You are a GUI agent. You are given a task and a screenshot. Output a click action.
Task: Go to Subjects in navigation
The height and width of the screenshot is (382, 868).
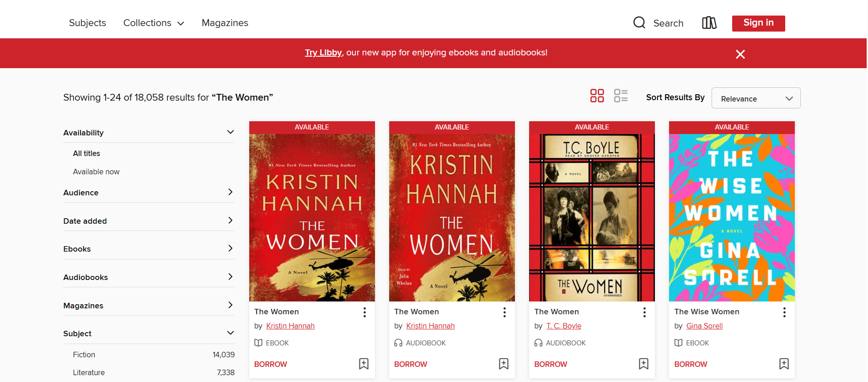(87, 23)
